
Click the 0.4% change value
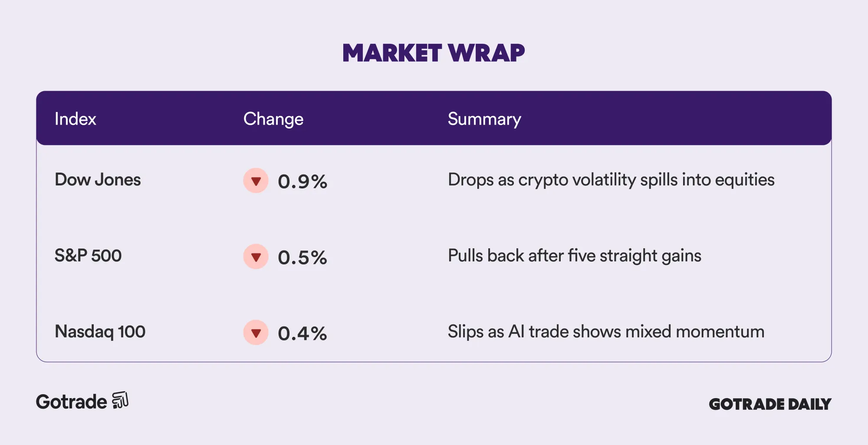point(302,333)
